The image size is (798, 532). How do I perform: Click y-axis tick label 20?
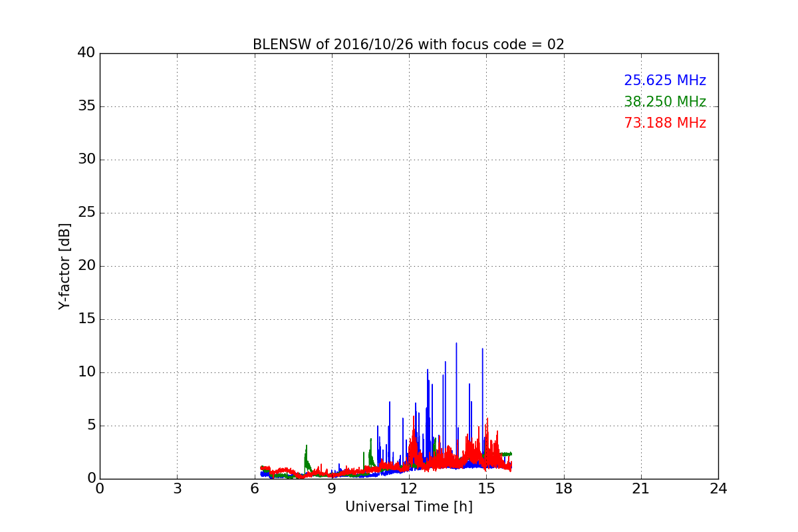pos(86,266)
